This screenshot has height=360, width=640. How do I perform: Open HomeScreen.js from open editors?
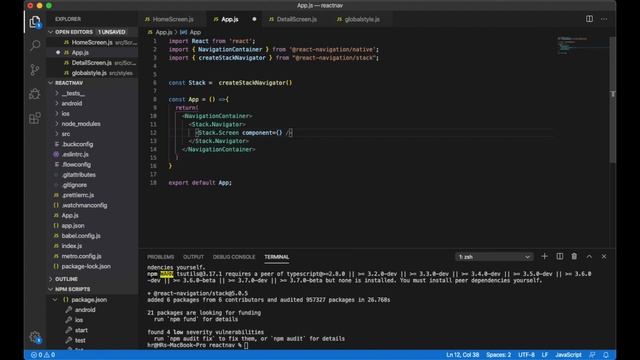tap(92, 42)
